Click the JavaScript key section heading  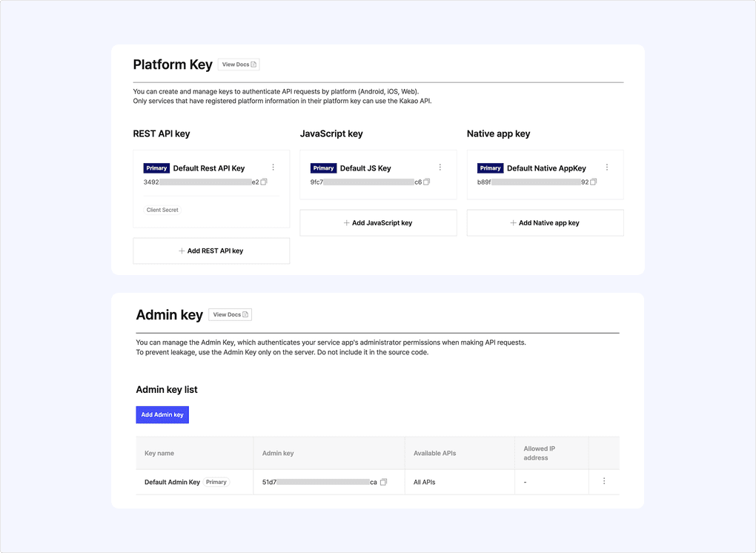[331, 133]
